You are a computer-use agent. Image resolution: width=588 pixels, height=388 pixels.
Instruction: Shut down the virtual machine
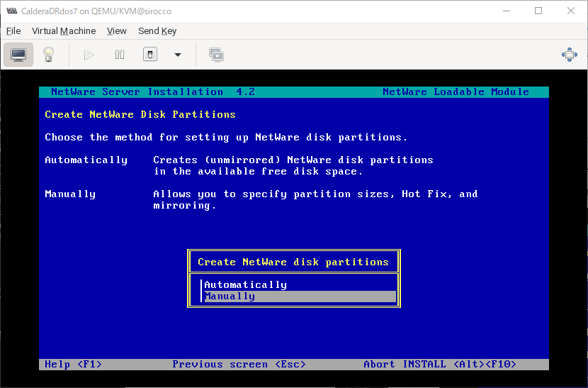click(150, 55)
